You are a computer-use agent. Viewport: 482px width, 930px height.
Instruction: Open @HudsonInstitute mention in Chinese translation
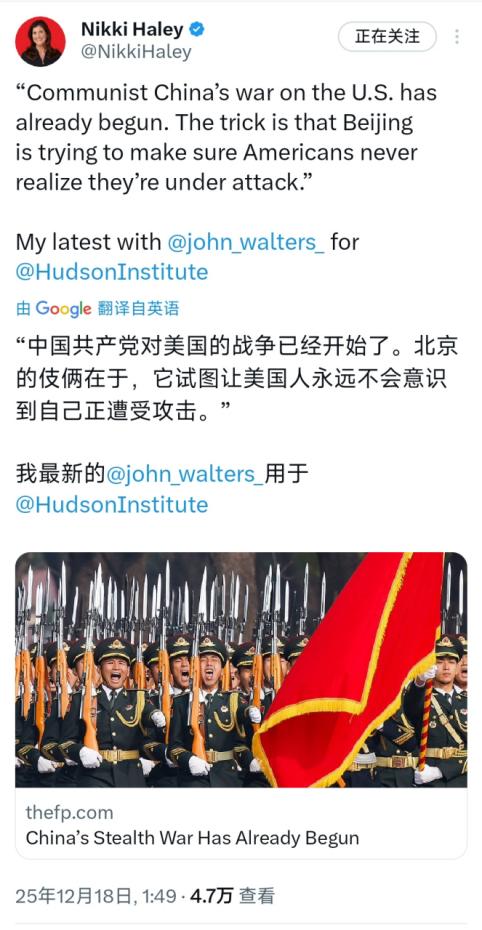pos(111,505)
